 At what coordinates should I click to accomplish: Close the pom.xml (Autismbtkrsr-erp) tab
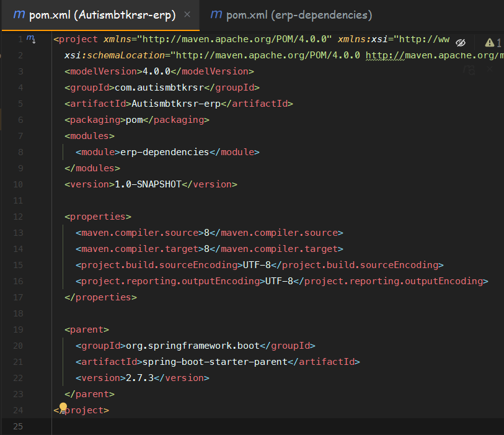[x=187, y=14]
